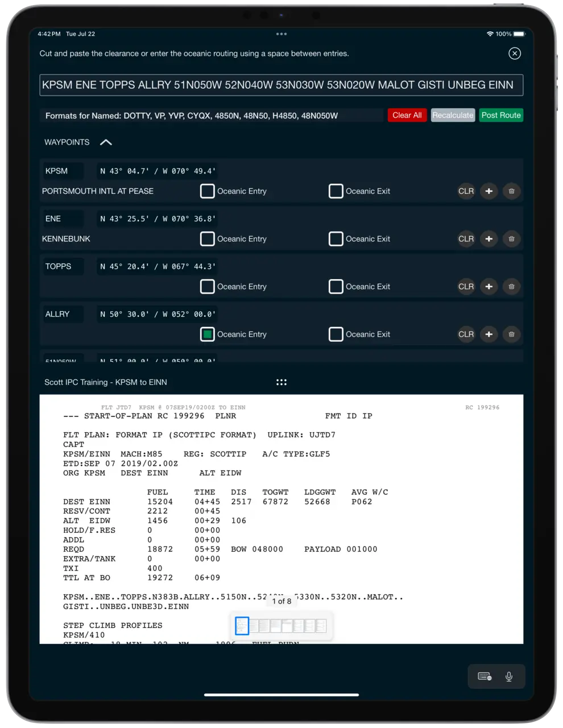Click the oceanic routing text field

281,85
